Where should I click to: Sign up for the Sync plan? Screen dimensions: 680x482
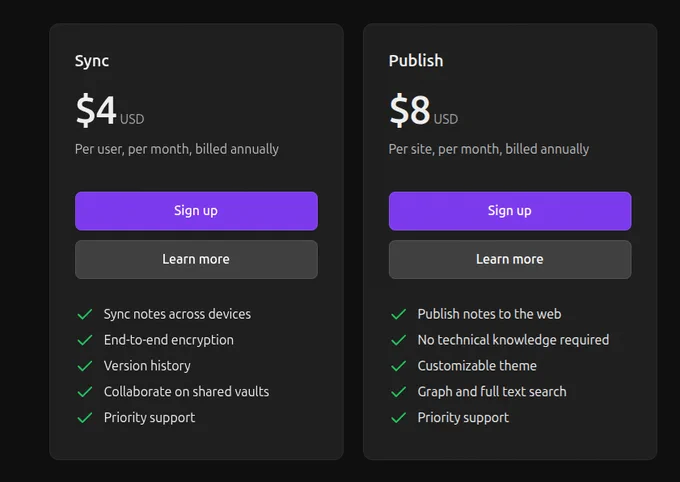point(196,211)
